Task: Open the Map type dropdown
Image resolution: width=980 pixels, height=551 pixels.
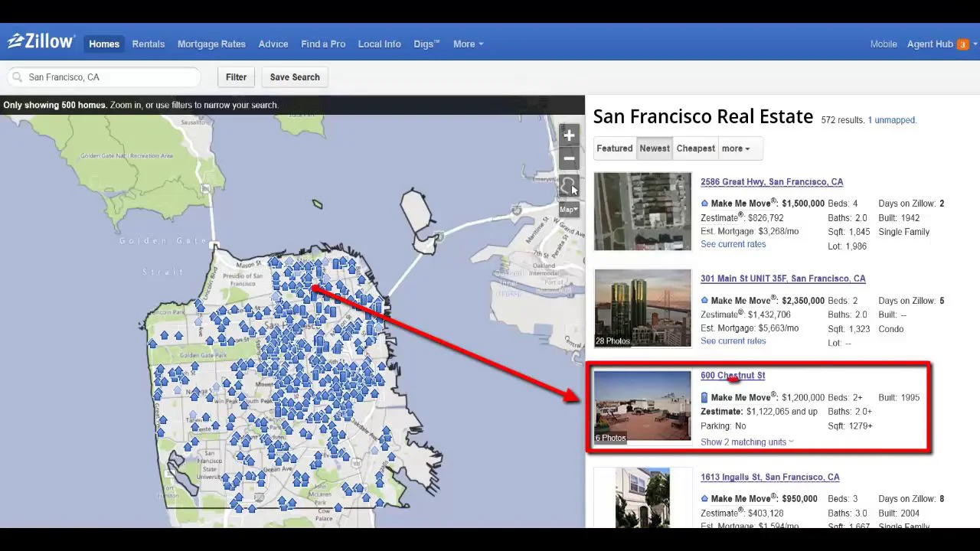Action: coord(568,210)
